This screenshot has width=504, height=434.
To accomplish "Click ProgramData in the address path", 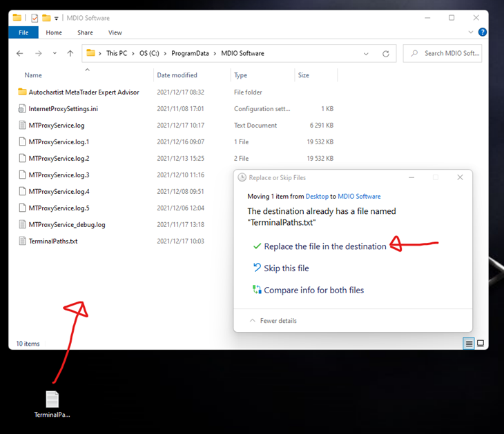I will 190,53.
